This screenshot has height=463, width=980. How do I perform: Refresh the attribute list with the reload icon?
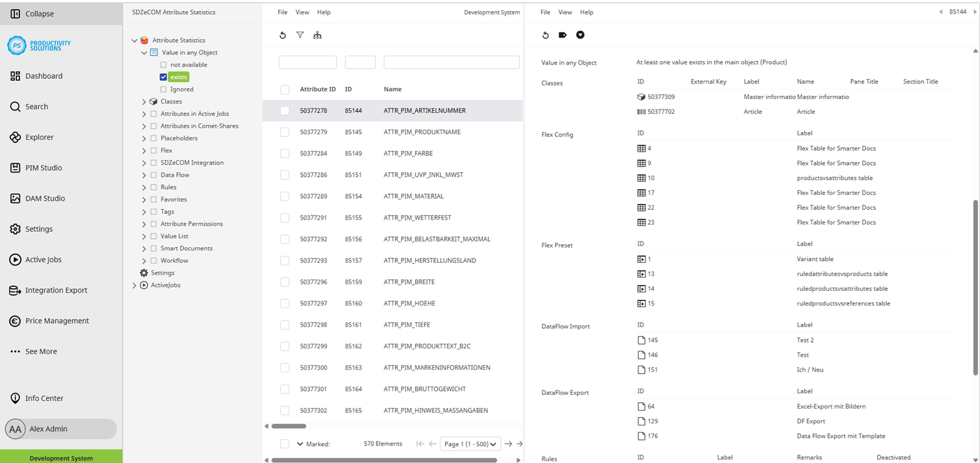(x=283, y=35)
